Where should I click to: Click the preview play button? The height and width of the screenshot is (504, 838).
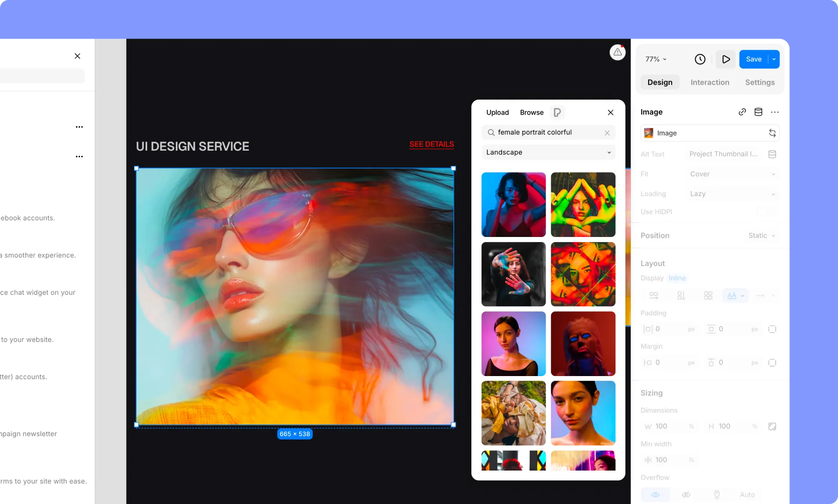point(726,59)
